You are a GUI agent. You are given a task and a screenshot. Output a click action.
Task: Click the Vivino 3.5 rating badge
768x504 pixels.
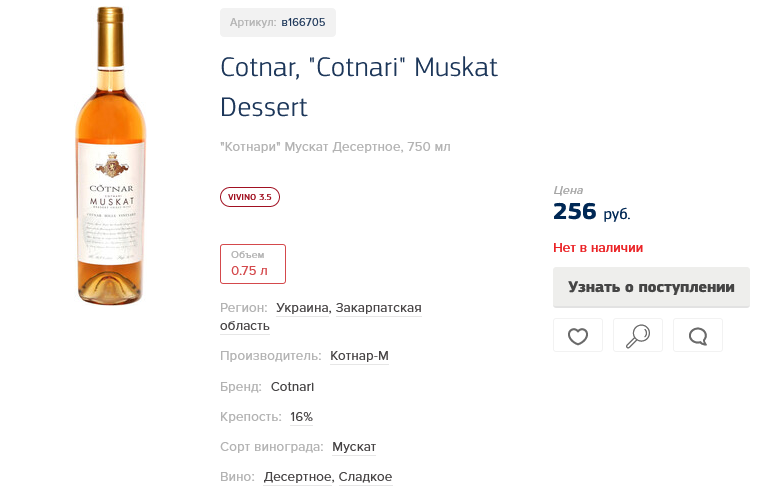pos(250,197)
